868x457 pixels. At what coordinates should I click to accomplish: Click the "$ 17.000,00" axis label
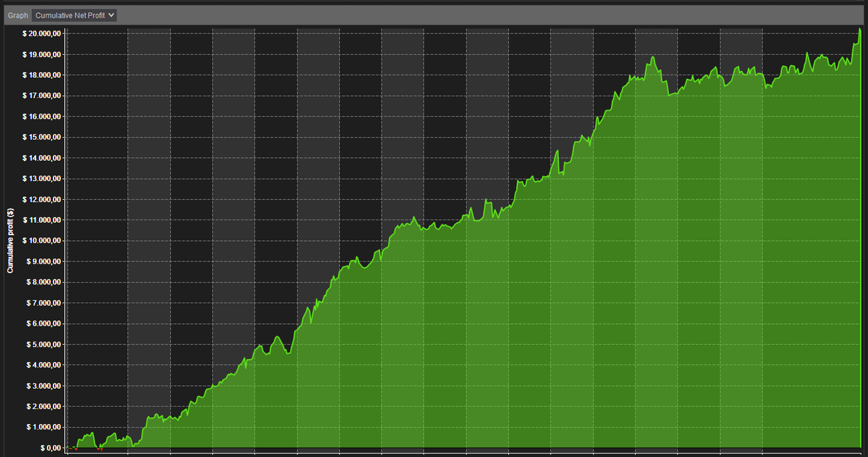click(42, 95)
